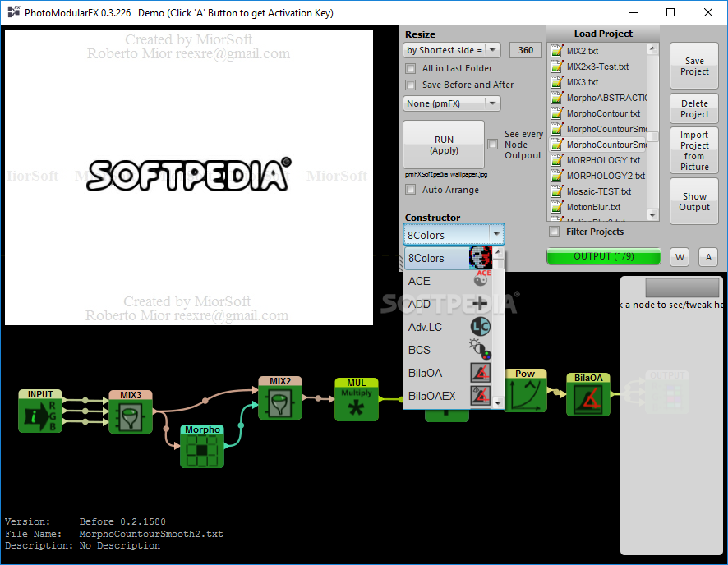This screenshot has height=565, width=728.
Task: Click the A activation button
Action: click(x=708, y=257)
